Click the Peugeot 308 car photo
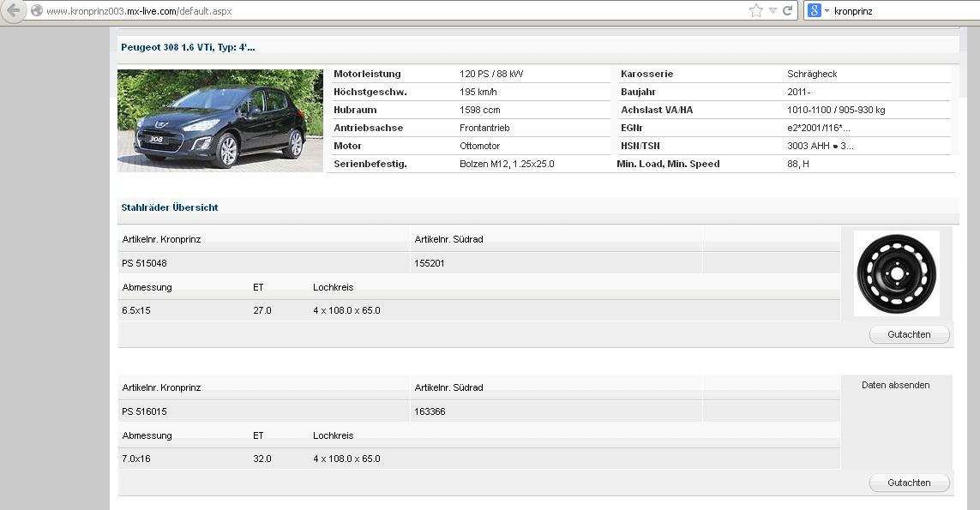The width and height of the screenshot is (980, 510). [220, 120]
